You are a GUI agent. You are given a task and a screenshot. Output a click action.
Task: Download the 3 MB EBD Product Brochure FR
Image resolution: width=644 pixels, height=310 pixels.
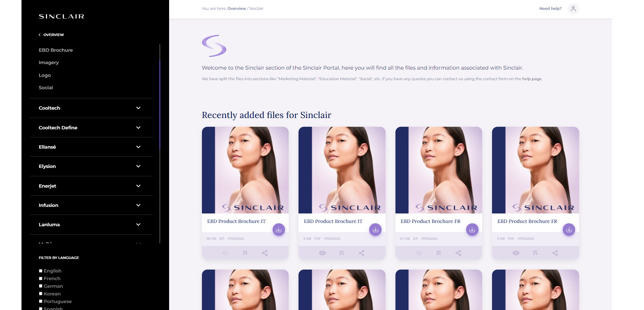point(569,229)
